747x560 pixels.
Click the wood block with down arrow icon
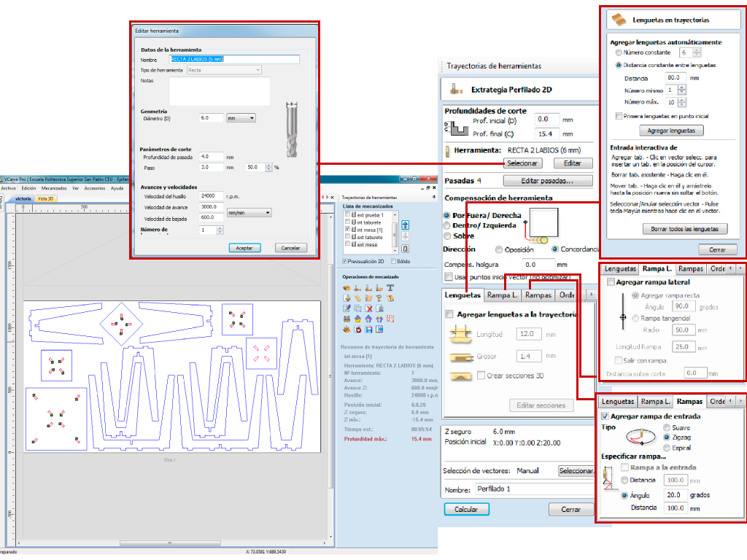(347, 329)
